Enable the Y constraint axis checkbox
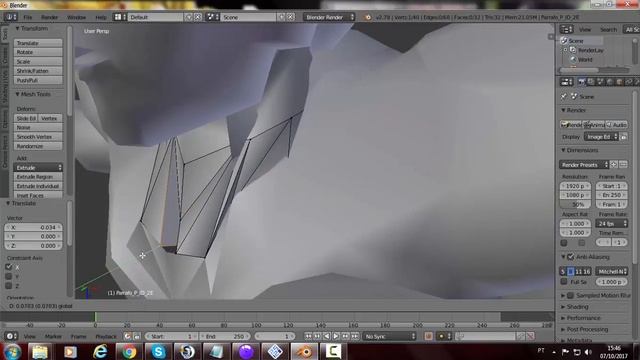The width and height of the screenshot is (640, 360). point(9,276)
